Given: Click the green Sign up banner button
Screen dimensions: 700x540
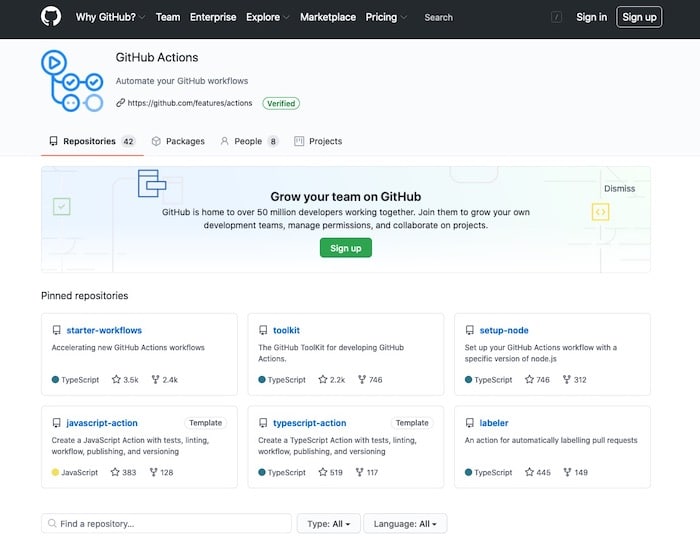Looking at the screenshot, I should click(x=346, y=248).
